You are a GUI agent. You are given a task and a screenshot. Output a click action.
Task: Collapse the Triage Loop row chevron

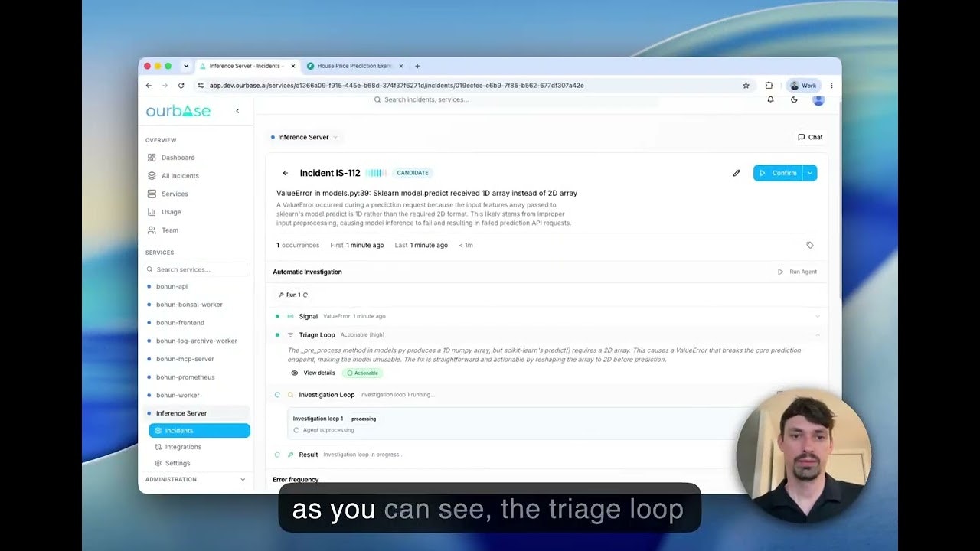817,334
